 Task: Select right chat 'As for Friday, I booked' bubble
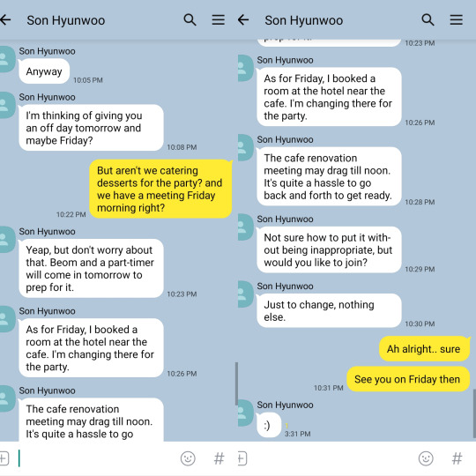coord(329,97)
